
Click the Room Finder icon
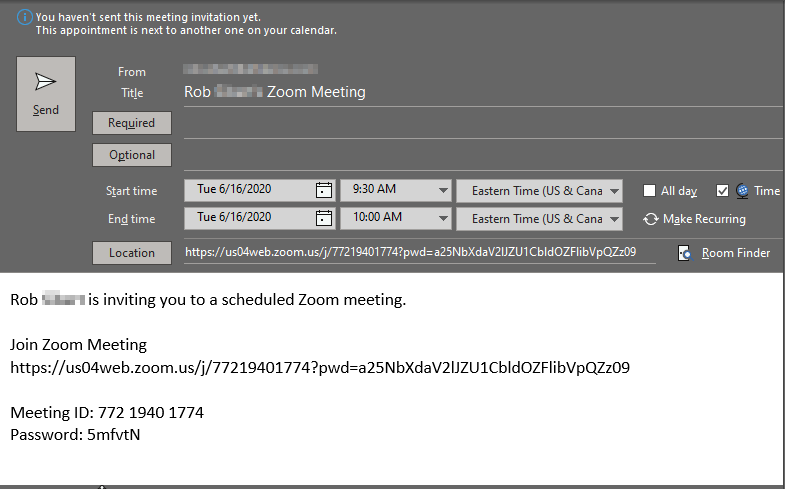point(684,253)
